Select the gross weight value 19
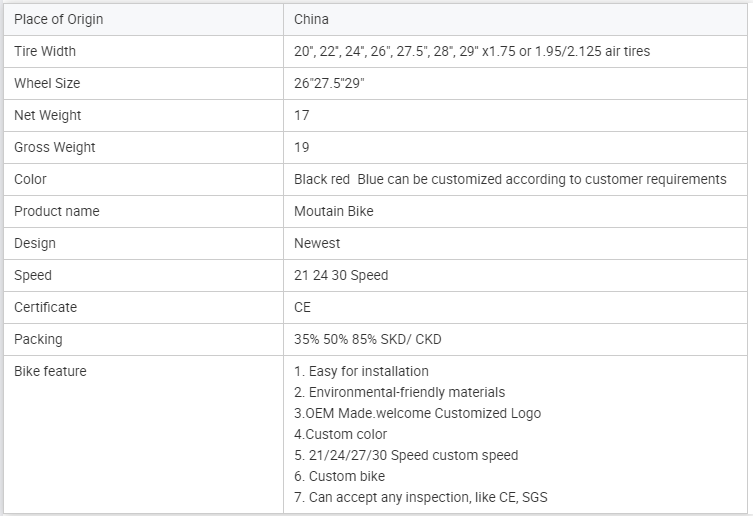 (x=302, y=147)
